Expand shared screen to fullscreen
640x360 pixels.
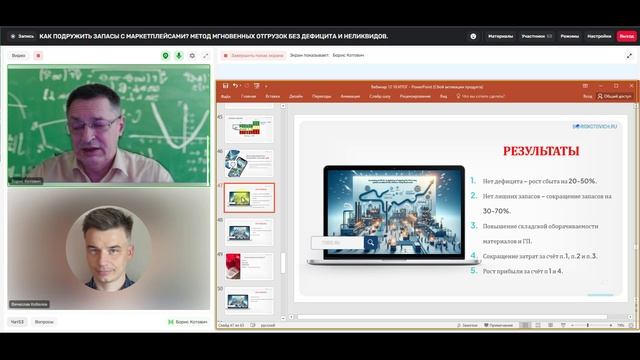coord(629,56)
